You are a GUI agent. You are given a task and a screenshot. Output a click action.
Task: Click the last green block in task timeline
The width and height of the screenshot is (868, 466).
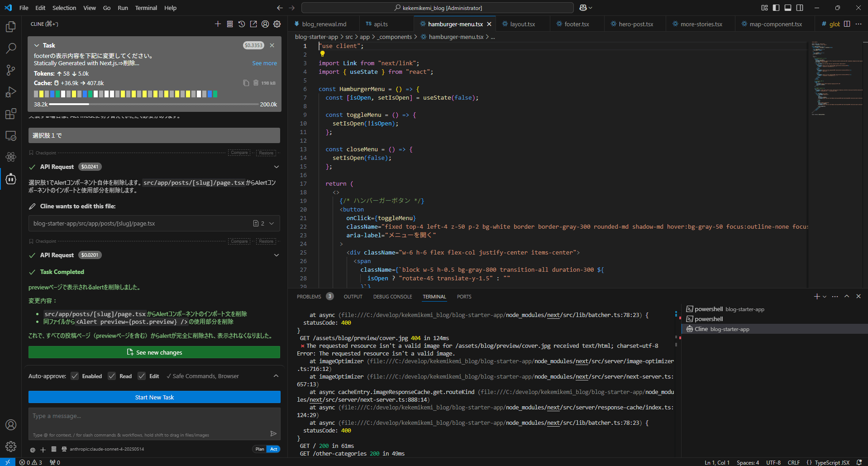(215, 94)
